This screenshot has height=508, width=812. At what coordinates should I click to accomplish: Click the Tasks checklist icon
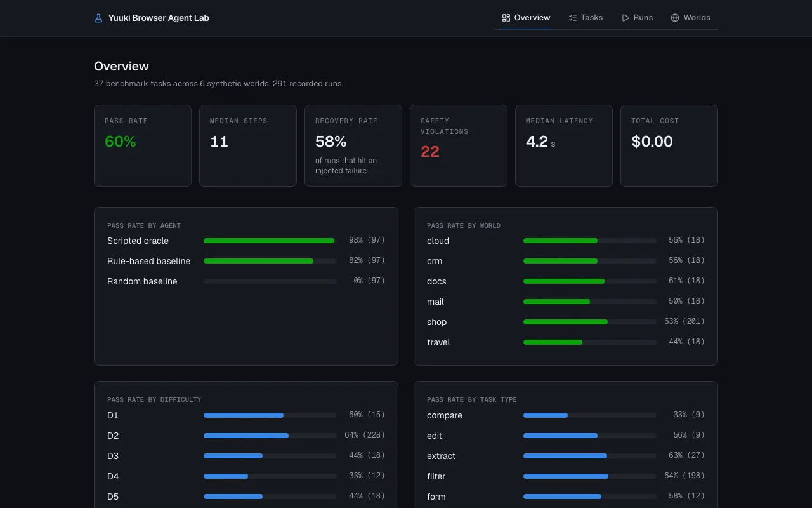(x=573, y=18)
